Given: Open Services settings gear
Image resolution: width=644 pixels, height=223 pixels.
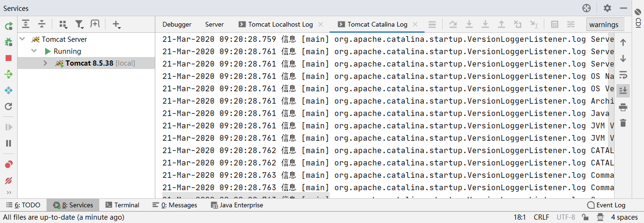Looking at the screenshot, I should pos(607,8).
